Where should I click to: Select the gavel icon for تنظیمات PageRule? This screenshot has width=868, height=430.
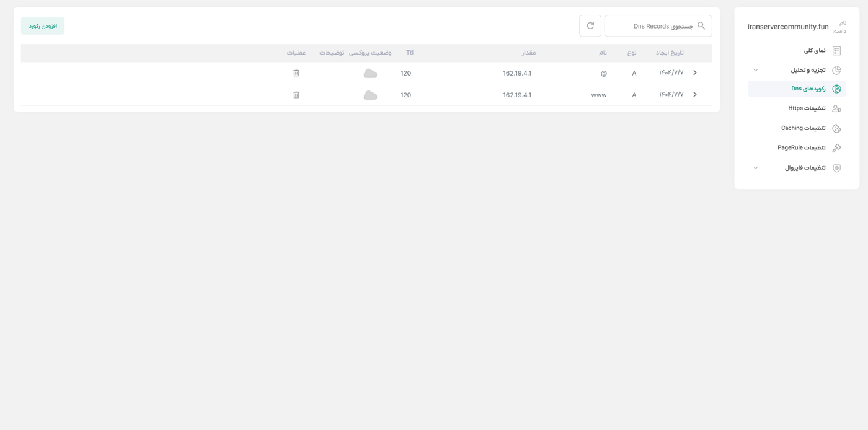coord(837,147)
